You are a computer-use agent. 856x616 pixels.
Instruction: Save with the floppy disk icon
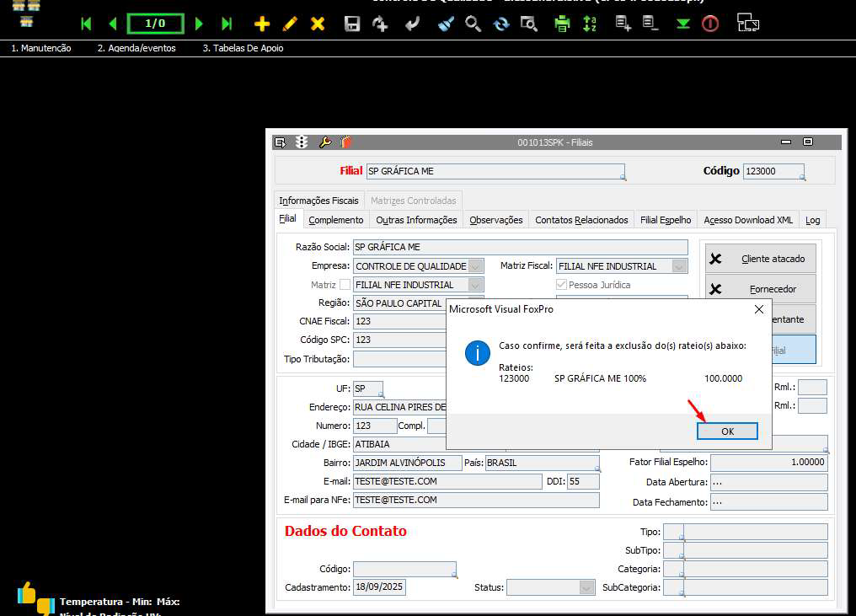[352, 24]
